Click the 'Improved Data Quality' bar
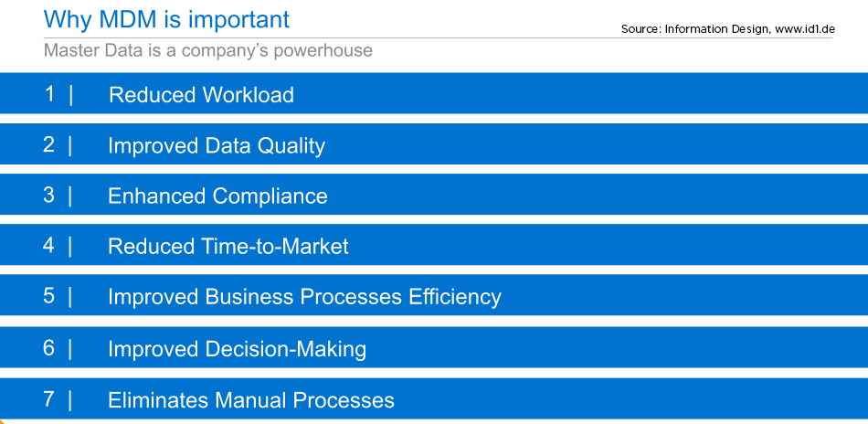Image resolution: width=868 pixels, height=424 pixels. (x=434, y=143)
